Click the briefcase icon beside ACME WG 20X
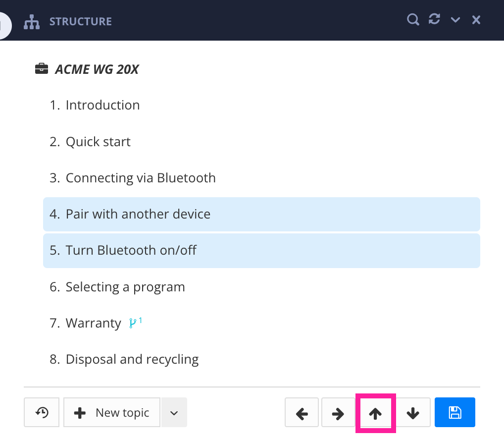Image resolution: width=504 pixels, height=442 pixels. click(42, 68)
